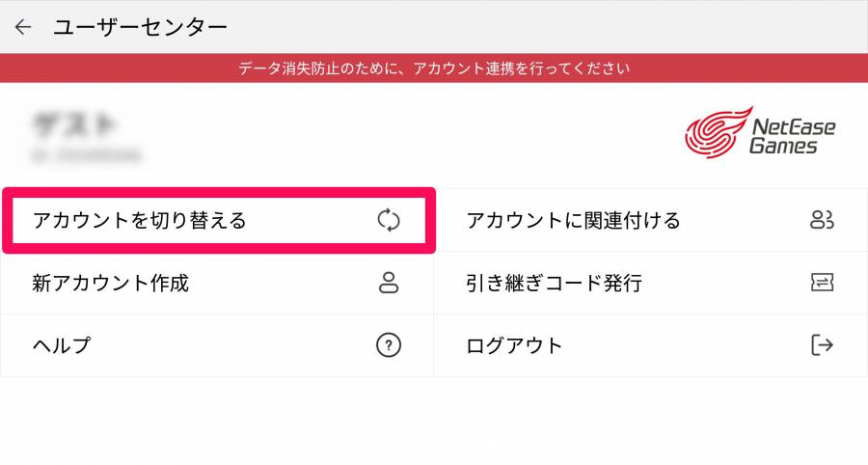This screenshot has height=465, width=868.
Task: Click the NetEase Games logo
Action: click(x=760, y=132)
